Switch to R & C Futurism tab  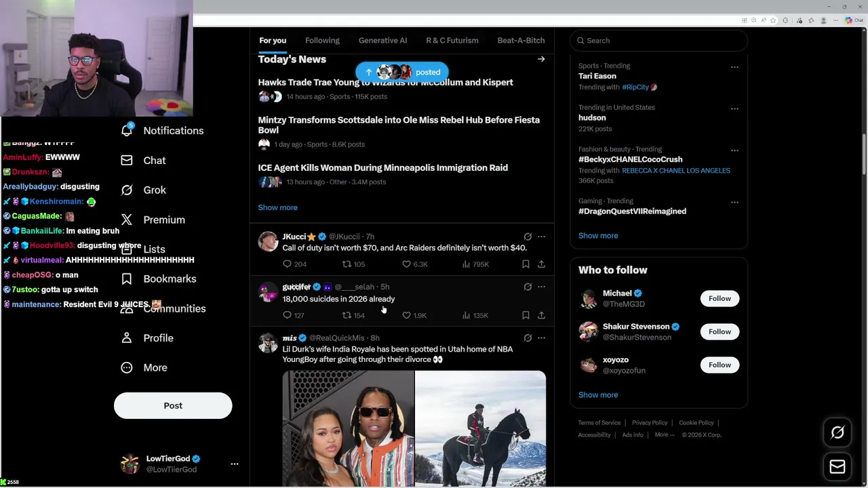click(452, 41)
